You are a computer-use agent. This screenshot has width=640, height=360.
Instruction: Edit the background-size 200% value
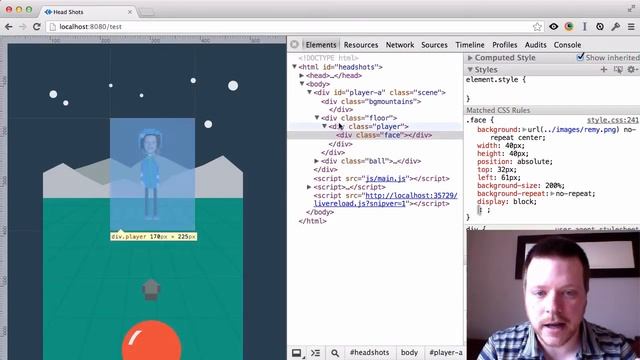tap(553, 186)
